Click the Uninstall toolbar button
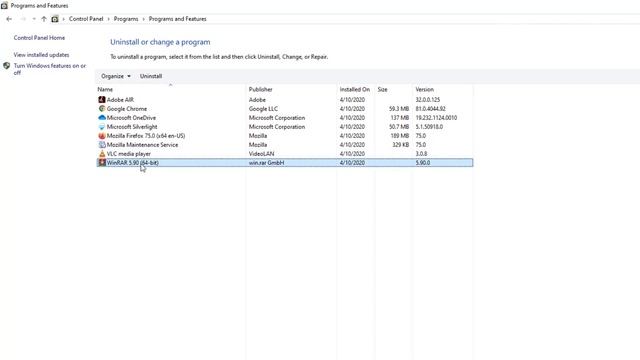The width and height of the screenshot is (640, 360). coord(151,76)
